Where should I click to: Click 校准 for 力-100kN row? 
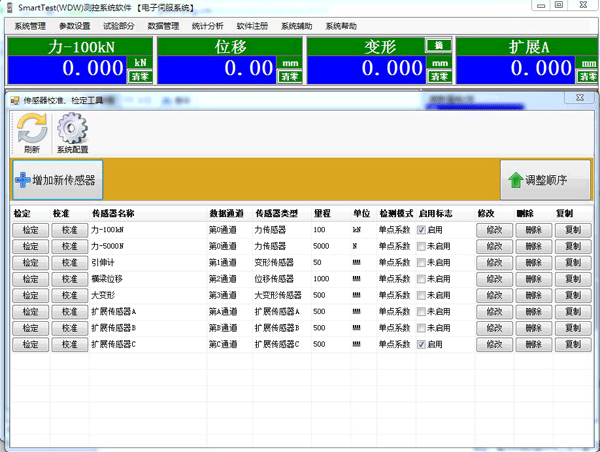(70, 230)
